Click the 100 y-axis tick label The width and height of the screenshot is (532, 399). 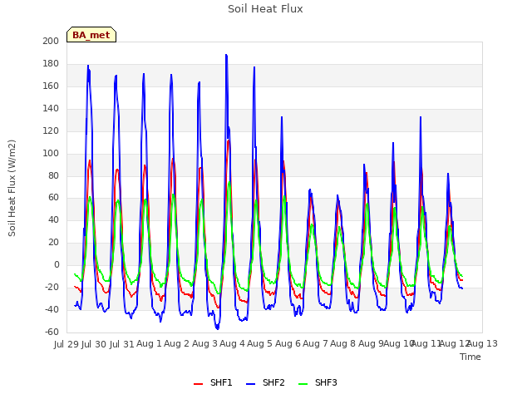coord(51,153)
